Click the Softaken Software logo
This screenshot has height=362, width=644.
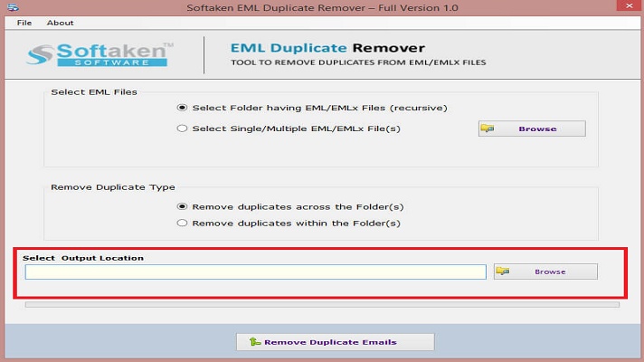tap(99, 54)
